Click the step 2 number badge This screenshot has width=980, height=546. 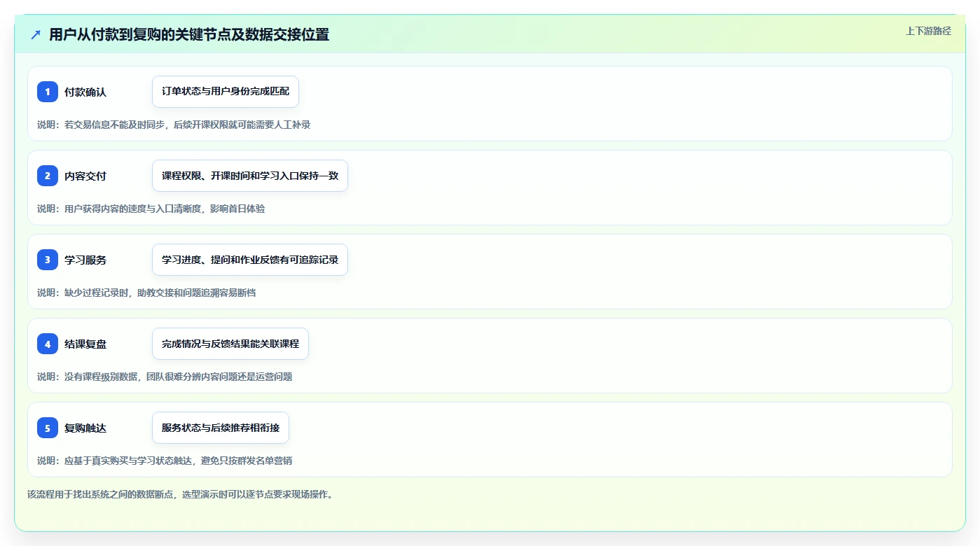coord(48,176)
